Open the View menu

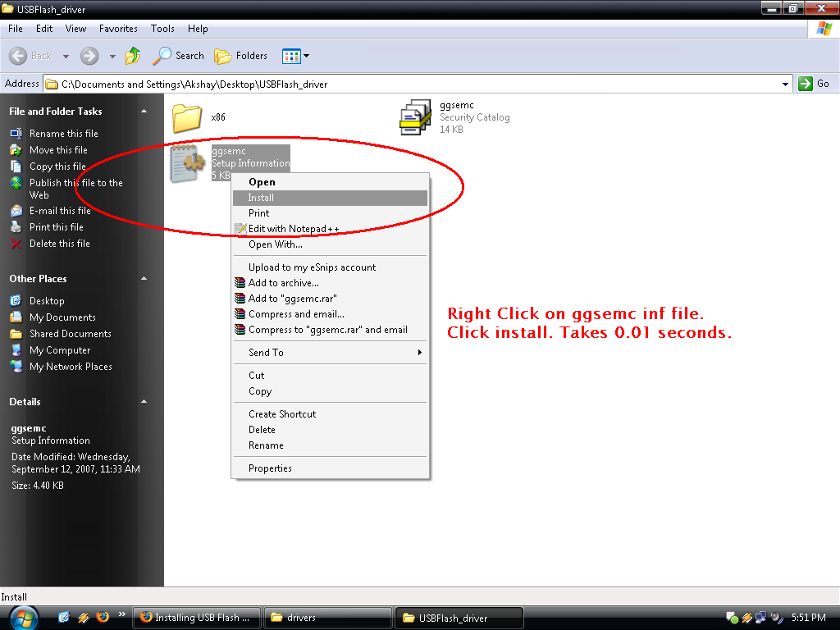click(x=75, y=29)
